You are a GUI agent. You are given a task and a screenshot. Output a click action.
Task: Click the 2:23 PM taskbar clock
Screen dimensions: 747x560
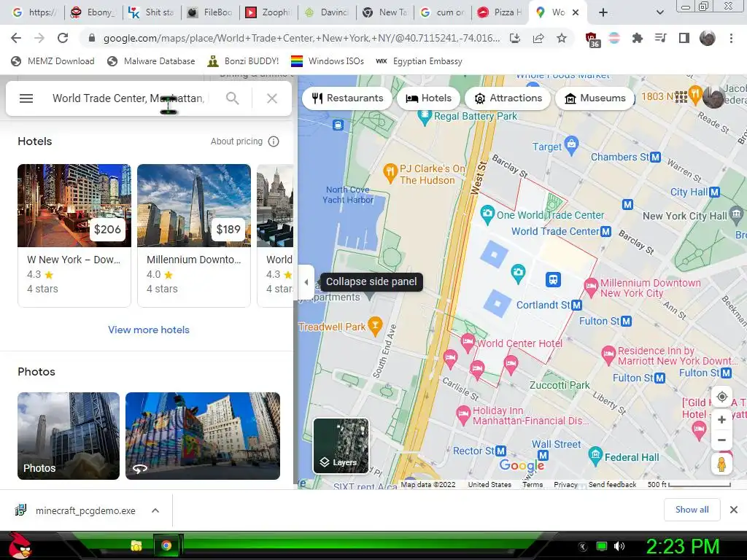(682, 546)
